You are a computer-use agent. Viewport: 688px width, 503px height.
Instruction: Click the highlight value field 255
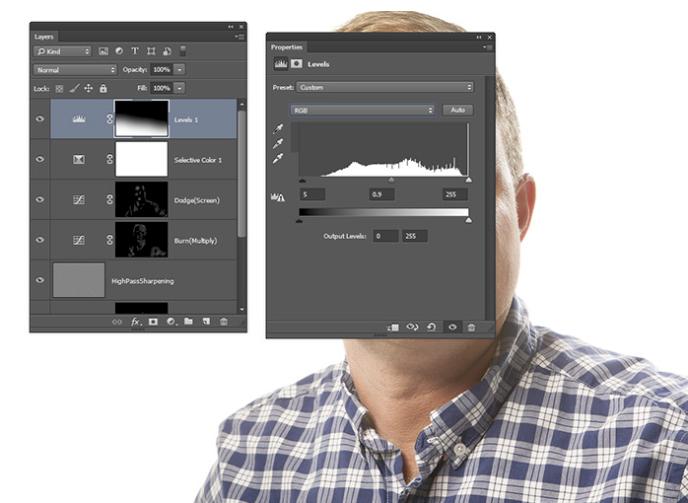(x=455, y=194)
